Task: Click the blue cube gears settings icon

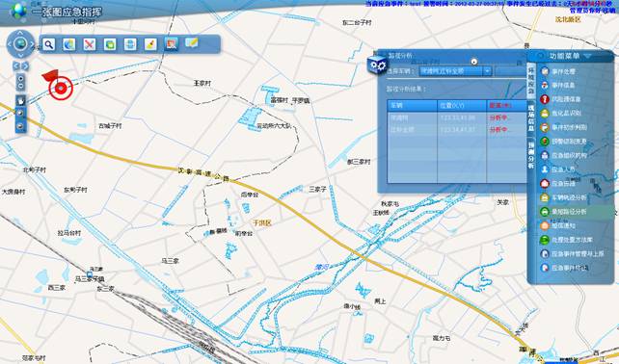Action: pos(377,65)
